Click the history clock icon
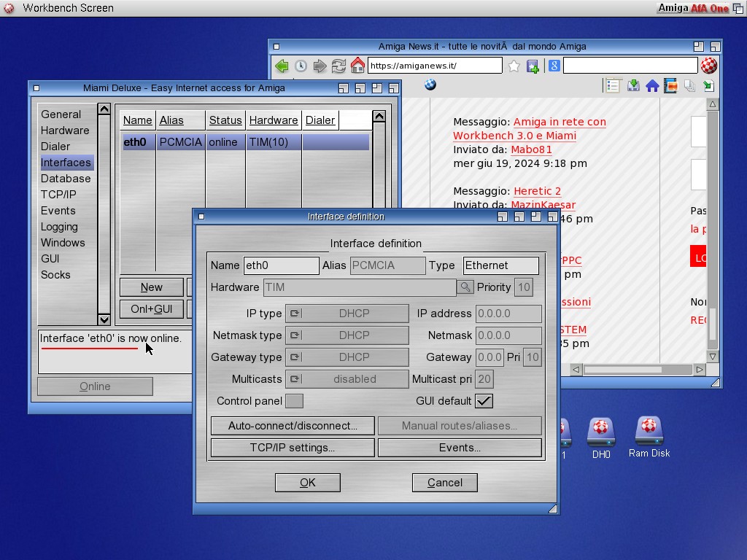This screenshot has height=560, width=747. click(301, 66)
